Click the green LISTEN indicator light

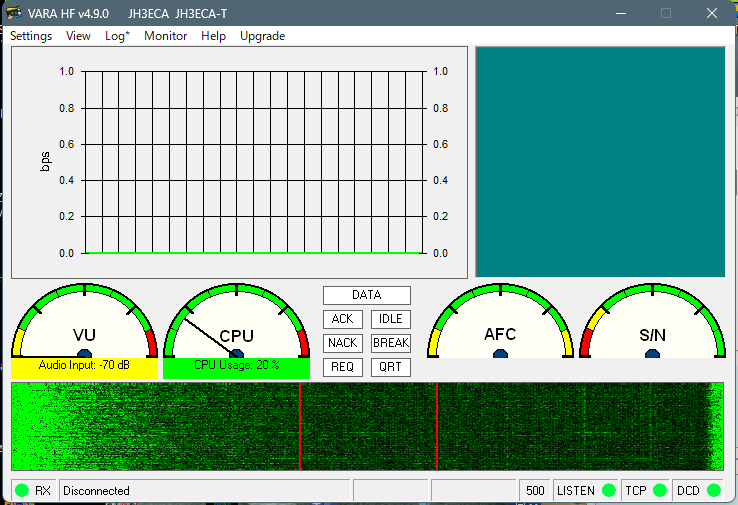[x=607, y=491]
